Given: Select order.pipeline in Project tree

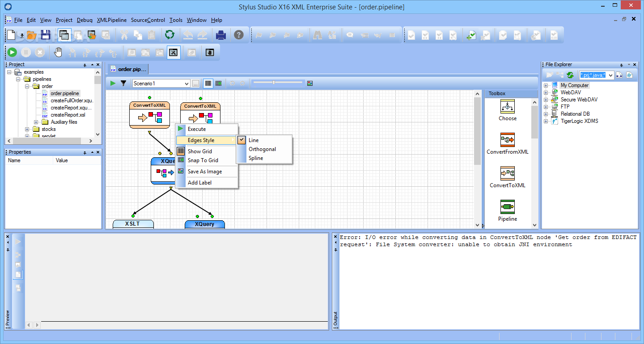Looking at the screenshot, I should [64, 93].
